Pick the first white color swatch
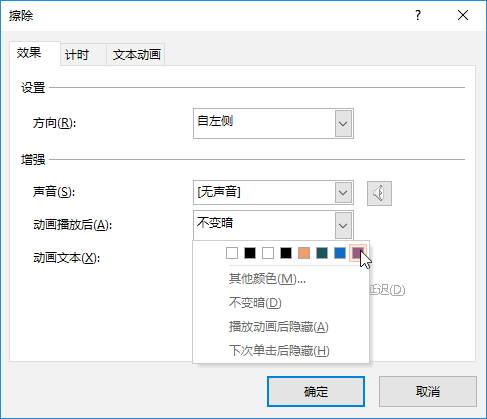 pyautogui.click(x=232, y=253)
